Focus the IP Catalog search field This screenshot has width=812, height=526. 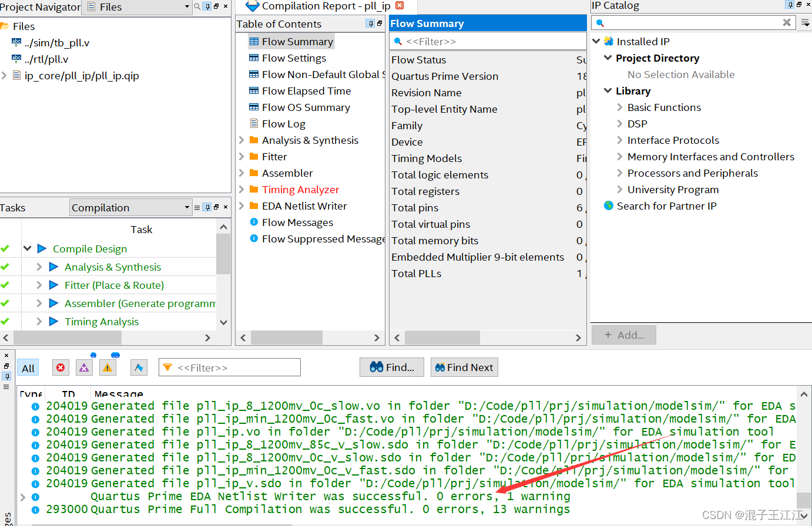[x=693, y=22]
